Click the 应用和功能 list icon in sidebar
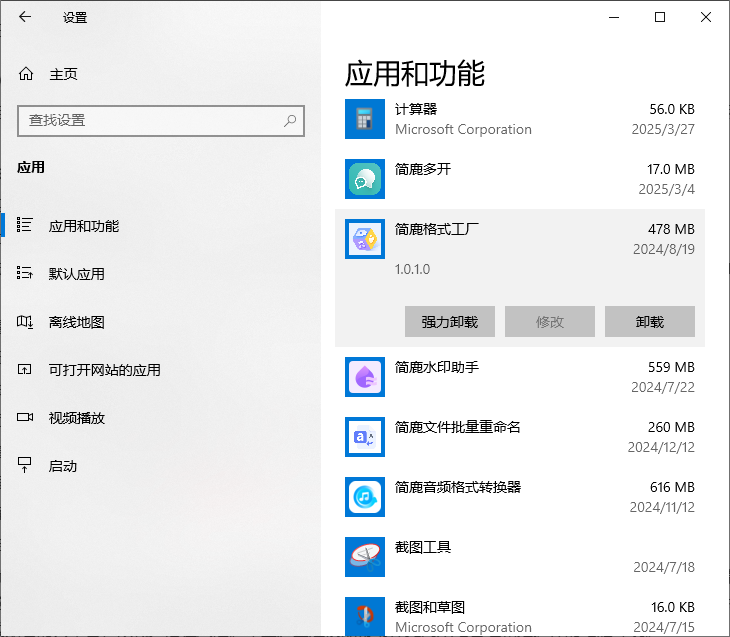This screenshot has width=730, height=637. [24, 225]
